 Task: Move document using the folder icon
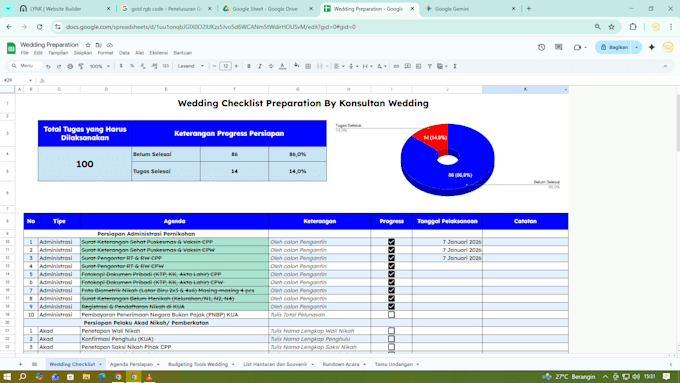(x=99, y=45)
